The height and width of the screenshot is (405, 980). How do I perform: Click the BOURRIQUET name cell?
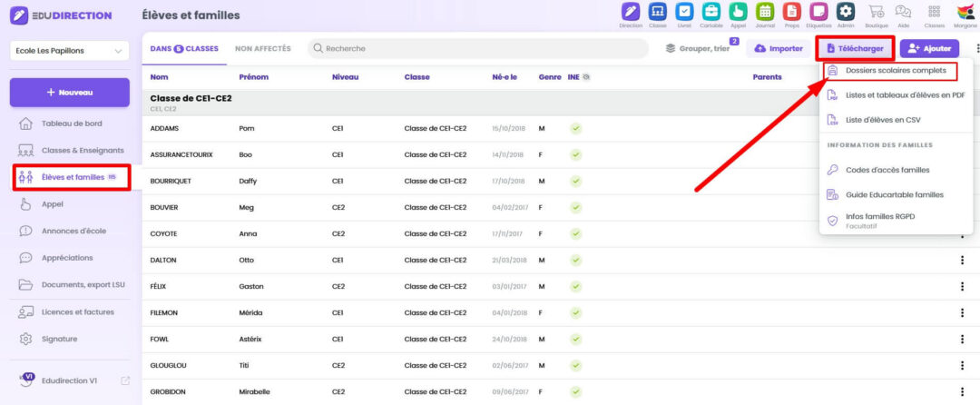tap(171, 181)
